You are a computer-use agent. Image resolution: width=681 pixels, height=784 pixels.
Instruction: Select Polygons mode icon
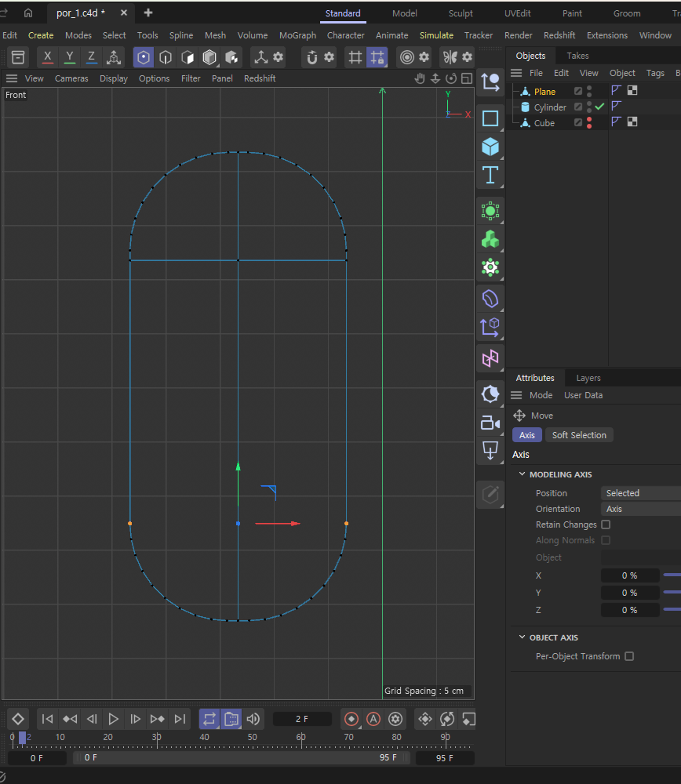188,57
